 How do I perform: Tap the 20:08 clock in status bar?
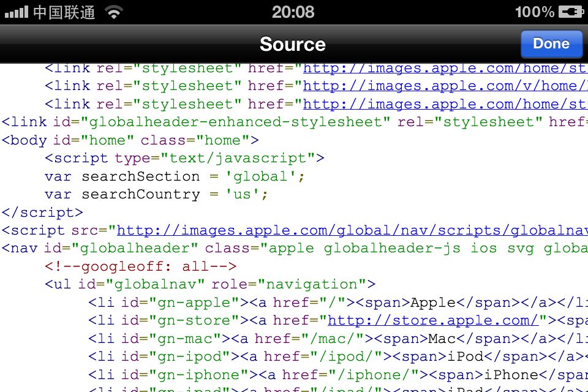(x=293, y=12)
